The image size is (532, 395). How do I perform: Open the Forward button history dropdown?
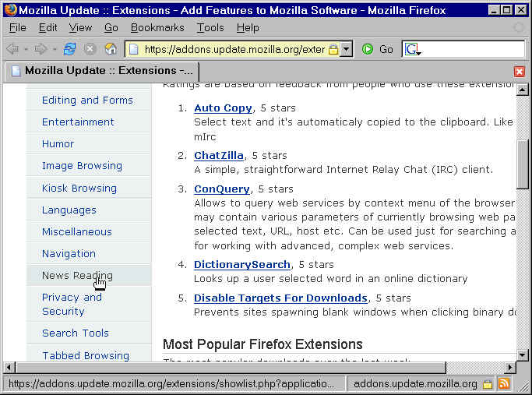click(x=55, y=50)
